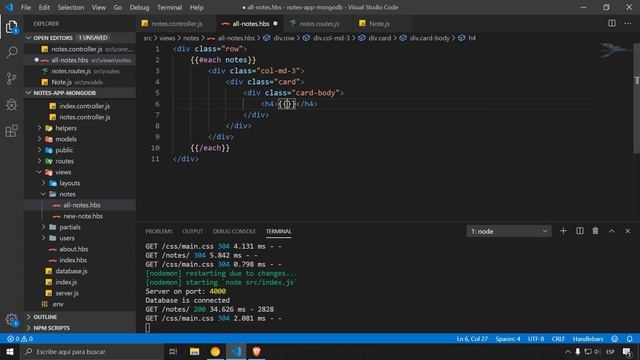Expand the Outline section

[80, 317]
